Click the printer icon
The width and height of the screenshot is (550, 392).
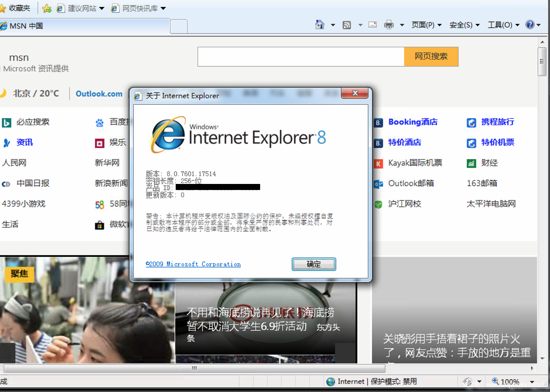tap(389, 25)
